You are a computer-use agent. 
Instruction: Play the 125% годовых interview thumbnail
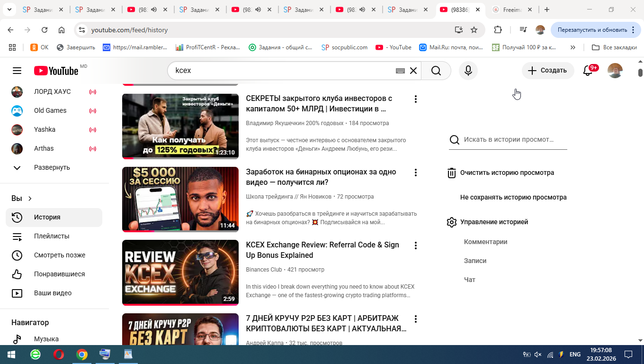pos(180,126)
